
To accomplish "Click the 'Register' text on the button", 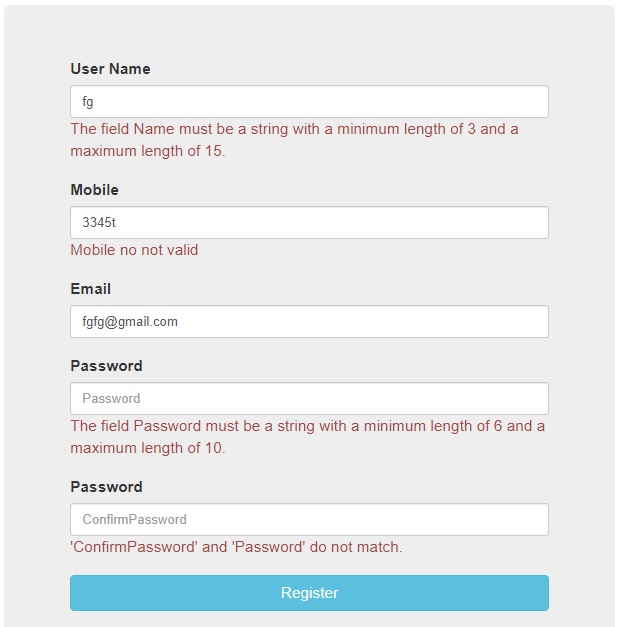I will point(309,593).
